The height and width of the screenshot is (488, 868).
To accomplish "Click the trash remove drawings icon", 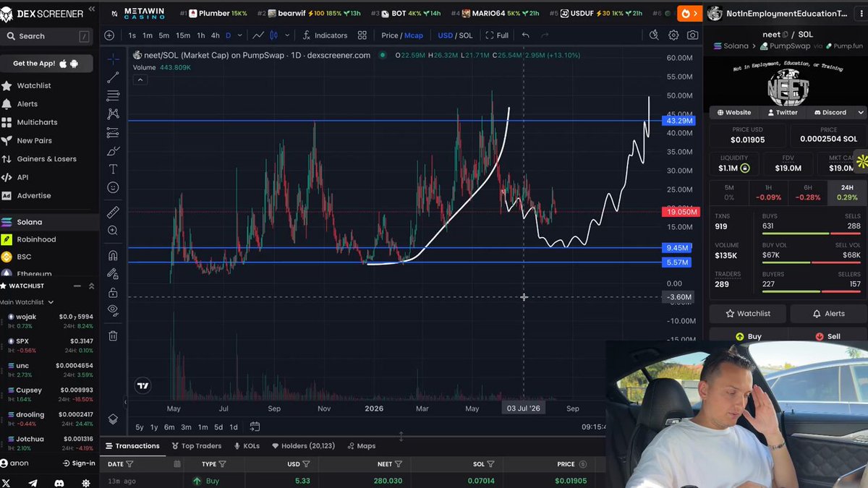I will (113, 335).
